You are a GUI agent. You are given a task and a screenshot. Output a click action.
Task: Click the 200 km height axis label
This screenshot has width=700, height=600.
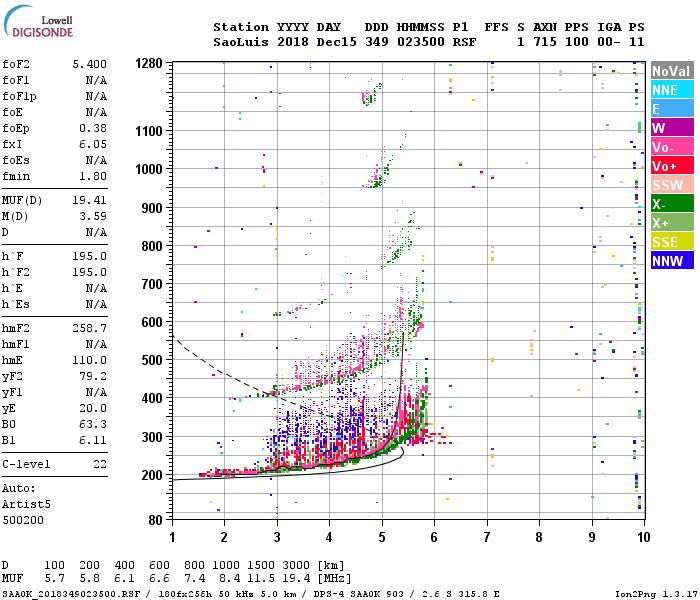[152, 475]
